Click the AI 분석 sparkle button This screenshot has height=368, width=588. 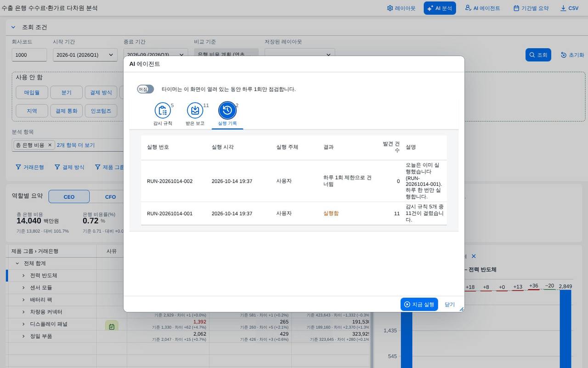[x=440, y=8]
